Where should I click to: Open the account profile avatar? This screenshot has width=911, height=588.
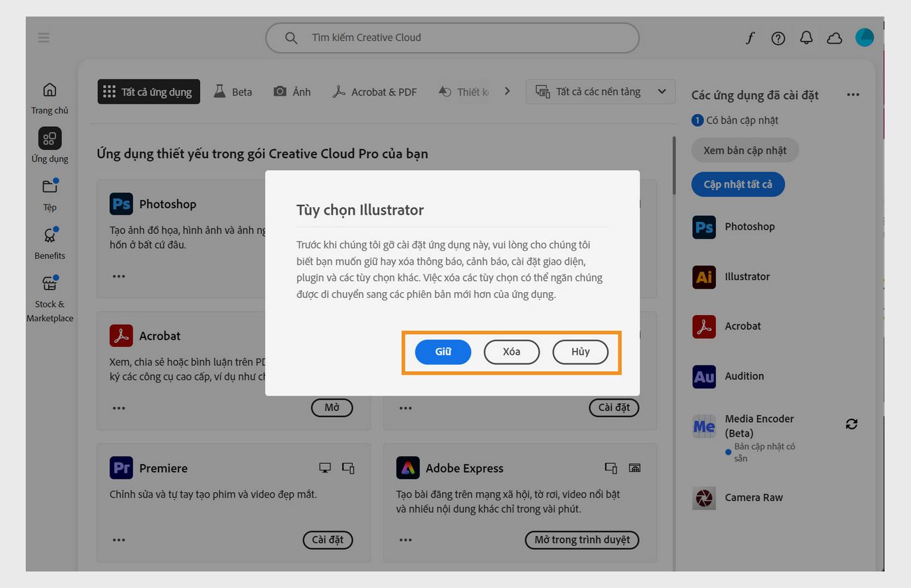(x=864, y=38)
